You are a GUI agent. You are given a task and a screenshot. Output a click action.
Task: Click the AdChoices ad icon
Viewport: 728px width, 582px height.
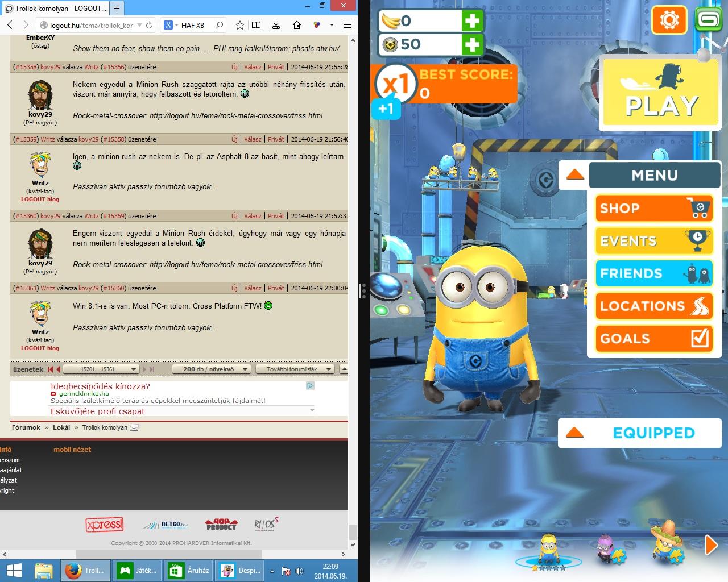[310, 386]
